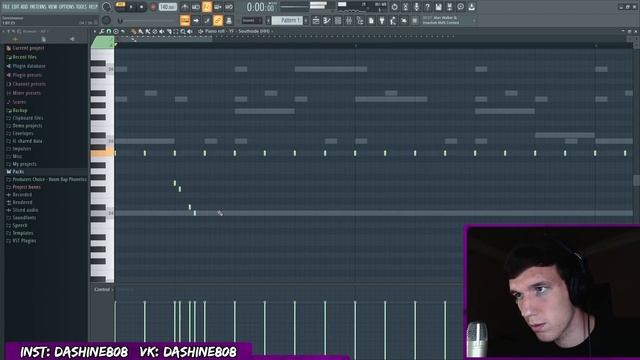This screenshot has width=640, height=360.
Task: Click the save project disk icon
Action: (438, 7)
